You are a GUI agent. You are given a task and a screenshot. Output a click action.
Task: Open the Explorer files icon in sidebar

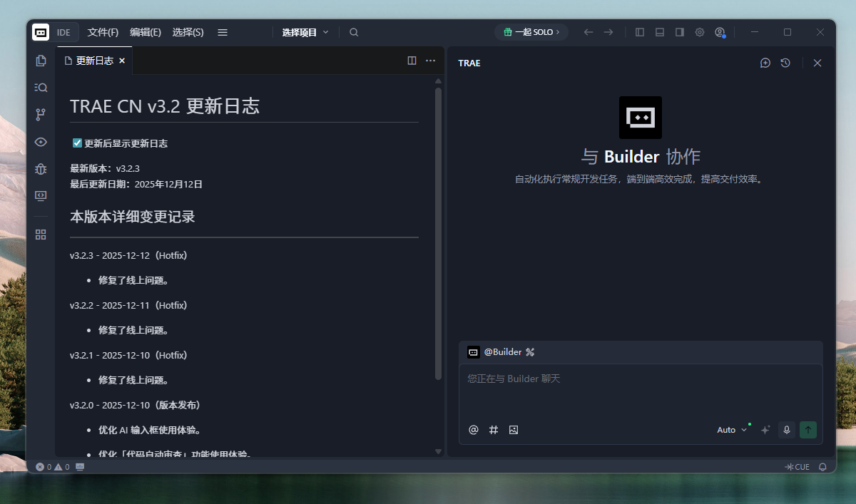[41, 61]
